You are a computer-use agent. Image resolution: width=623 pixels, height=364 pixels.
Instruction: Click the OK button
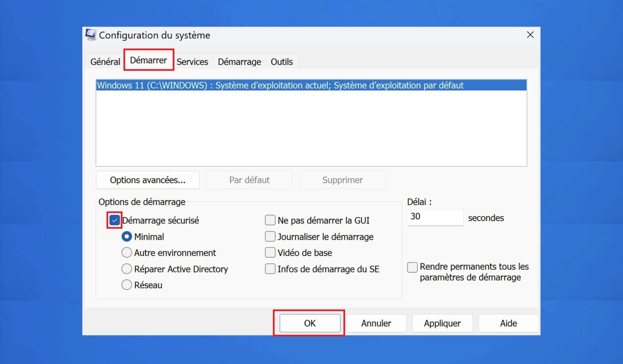tap(309, 323)
